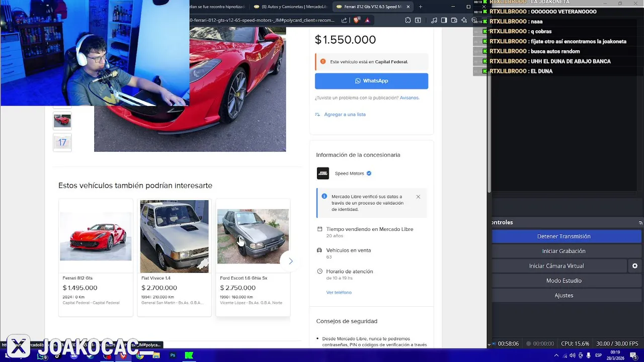Share the page using the address bar share icon
644x362 pixels.
344,20
